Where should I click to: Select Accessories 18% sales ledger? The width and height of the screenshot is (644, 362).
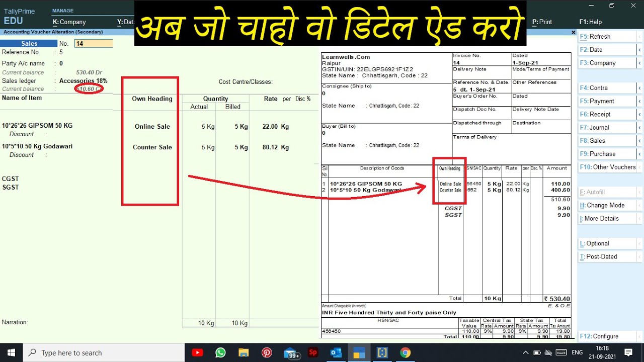point(83,81)
